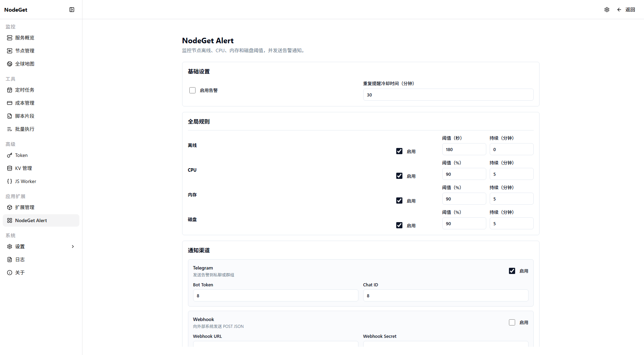
Task: Click the CPU 持续 minutes field
Action: coord(511,174)
